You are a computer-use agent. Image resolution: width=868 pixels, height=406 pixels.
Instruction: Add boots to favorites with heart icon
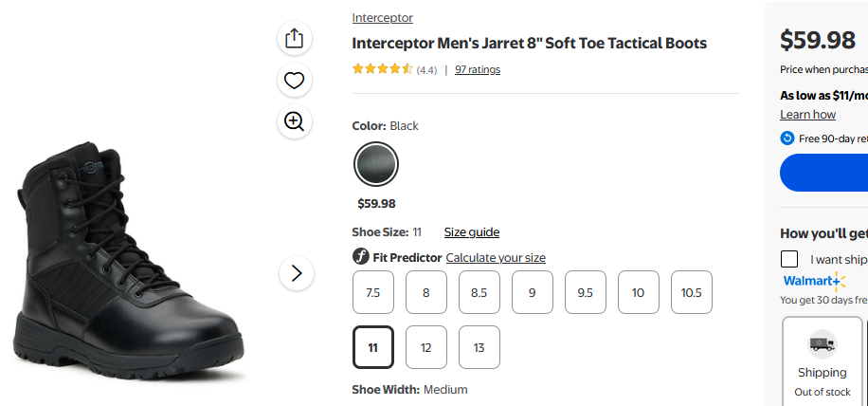click(295, 81)
